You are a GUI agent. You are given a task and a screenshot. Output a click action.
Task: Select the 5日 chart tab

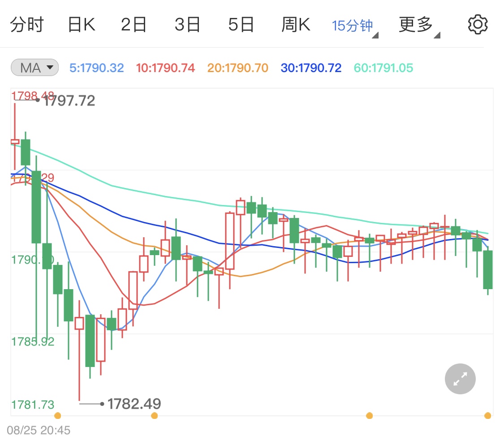[x=241, y=25]
